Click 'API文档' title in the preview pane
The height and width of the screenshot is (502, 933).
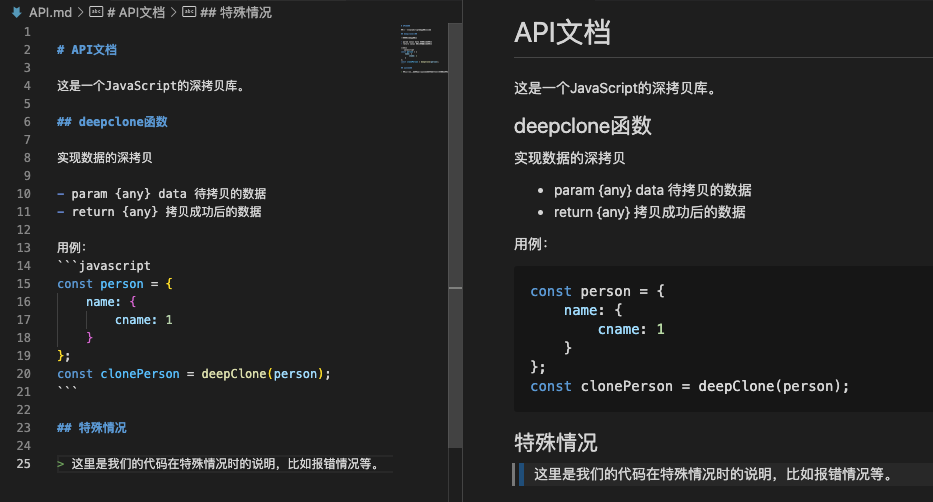[562, 32]
